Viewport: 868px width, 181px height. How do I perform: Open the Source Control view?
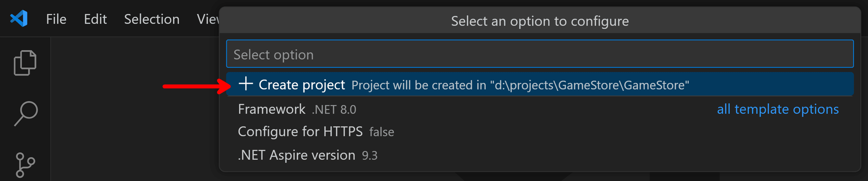(x=25, y=165)
